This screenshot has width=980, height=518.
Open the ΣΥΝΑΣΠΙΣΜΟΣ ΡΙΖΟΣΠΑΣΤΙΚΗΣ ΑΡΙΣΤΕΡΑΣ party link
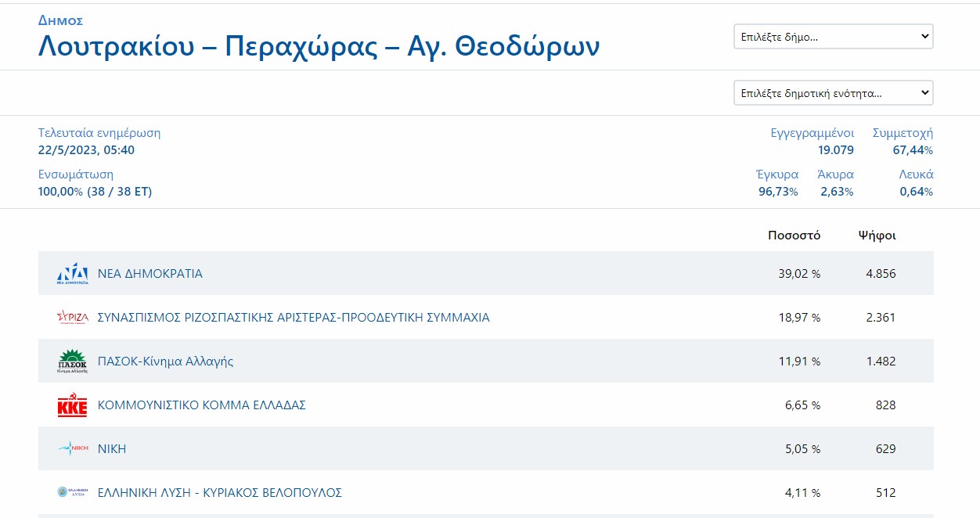[x=294, y=318]
